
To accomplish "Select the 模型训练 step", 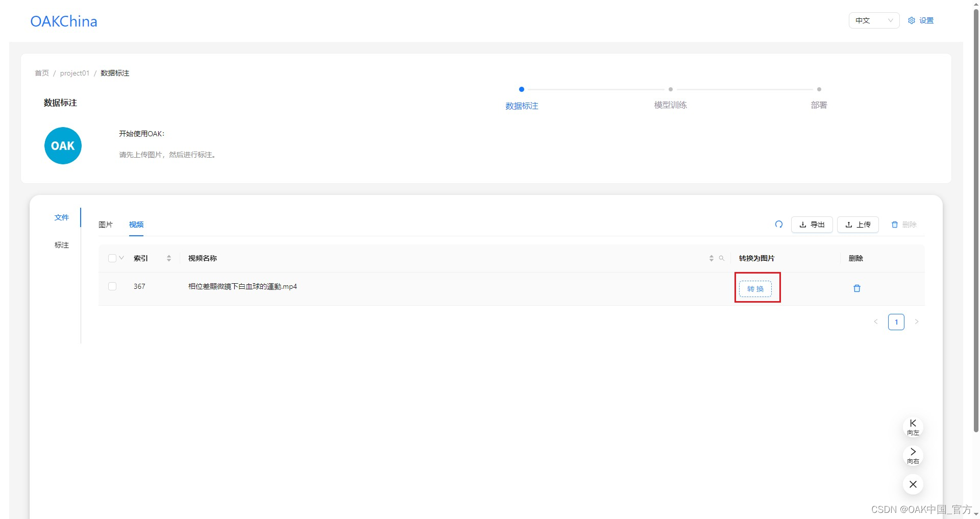I will point(670,105).
